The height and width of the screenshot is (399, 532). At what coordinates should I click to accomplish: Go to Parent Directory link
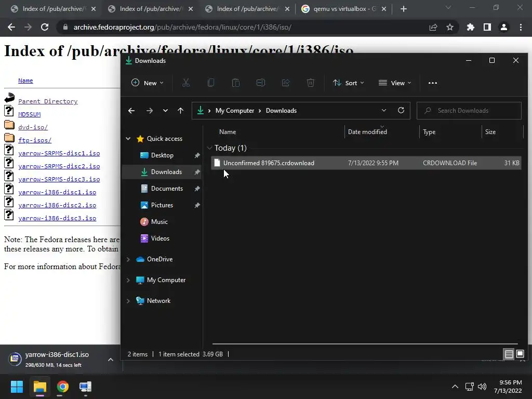point(48,101)
